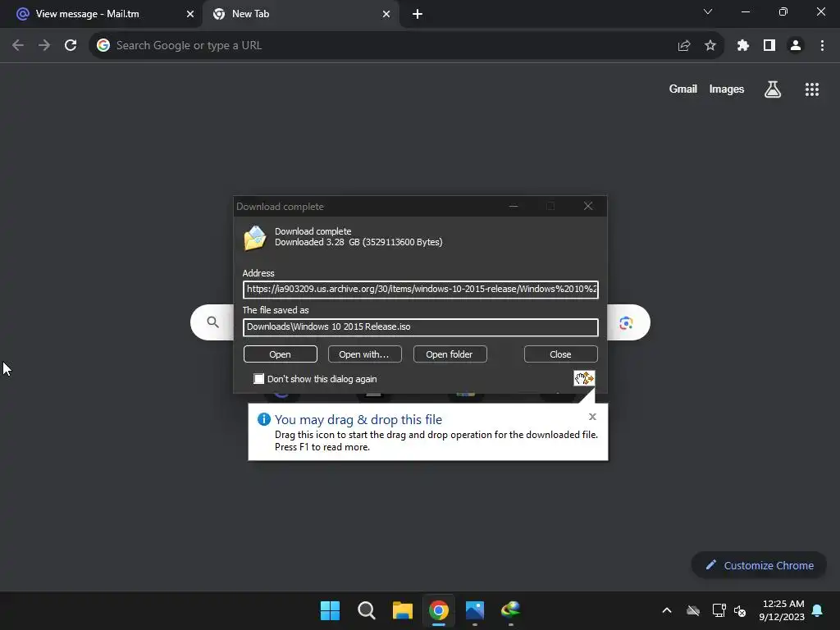Open the downloaded file with Open button
Viewport: 840px width, 630px height.
281,354
